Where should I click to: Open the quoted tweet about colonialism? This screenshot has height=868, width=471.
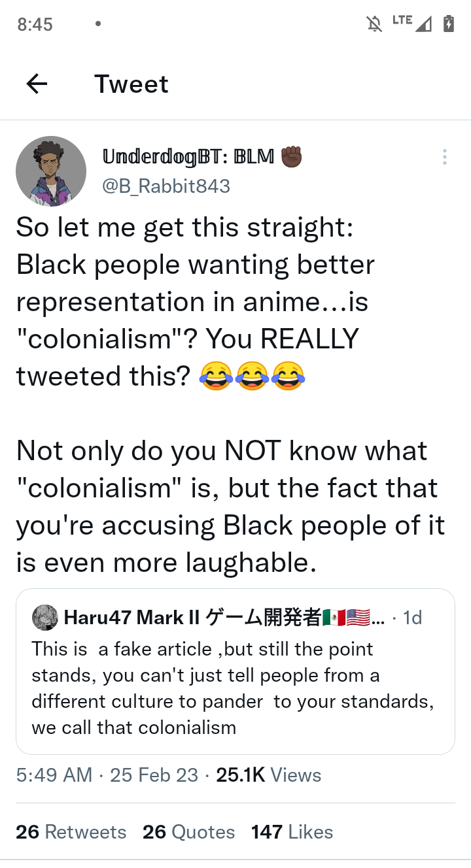pyautogui.click(x=235, y=686)
